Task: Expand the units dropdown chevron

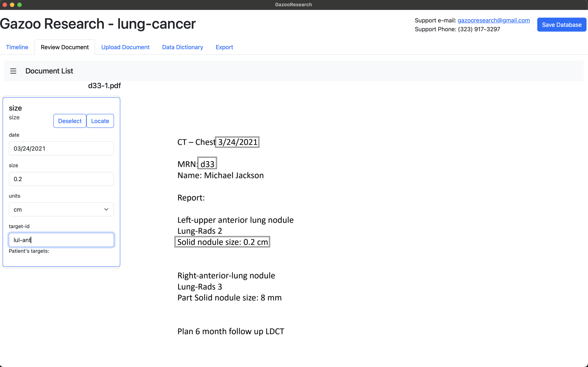Action: coord(106,209)
